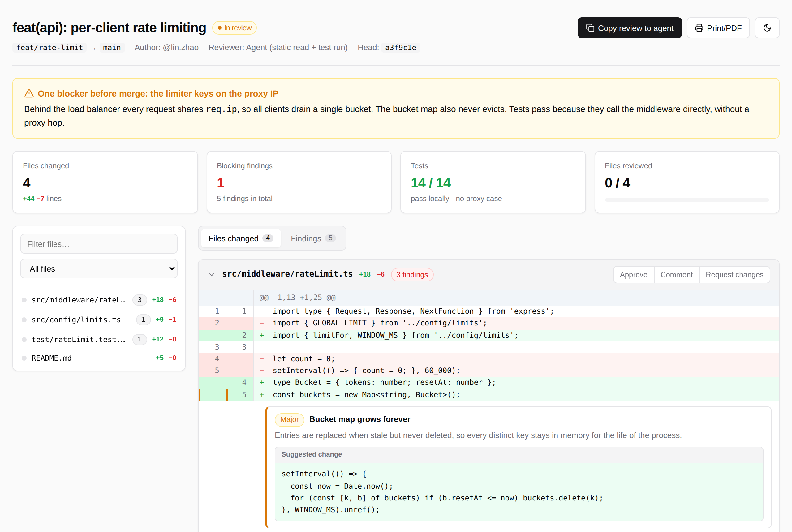This screenshot has width=792, height=532.
Task: Select the Files changed tab
Action: coord(241,238)
